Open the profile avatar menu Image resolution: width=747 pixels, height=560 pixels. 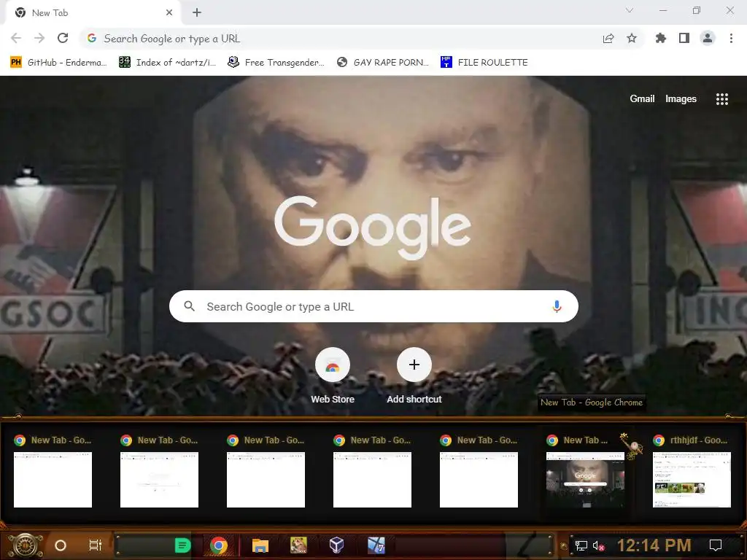tap(708, 38)
